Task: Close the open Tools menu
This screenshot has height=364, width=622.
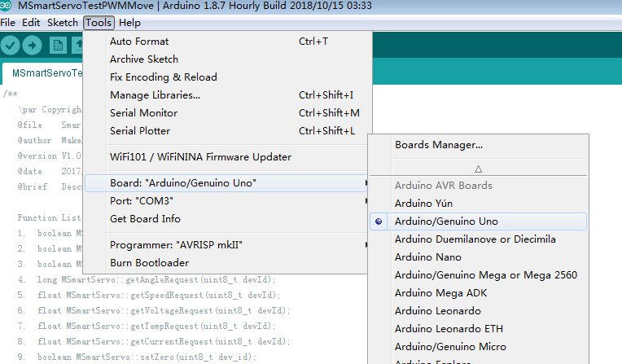Action: click(x=99, y=23)
